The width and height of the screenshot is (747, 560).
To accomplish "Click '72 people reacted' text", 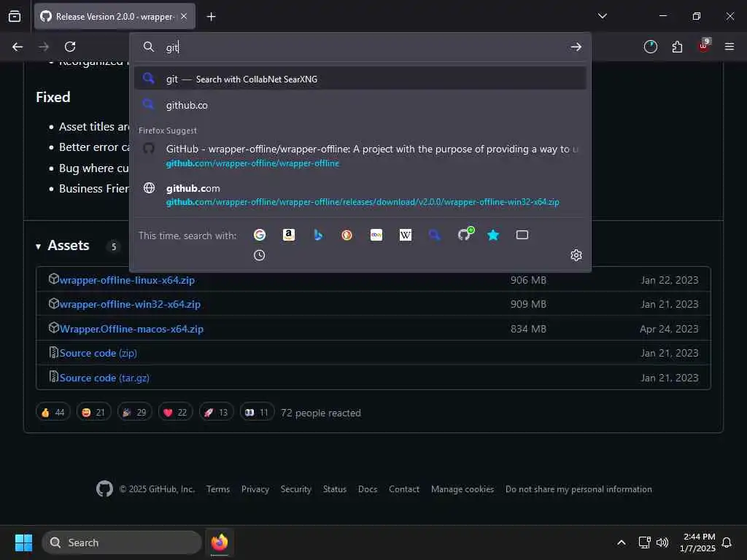I will click(321, 413).
